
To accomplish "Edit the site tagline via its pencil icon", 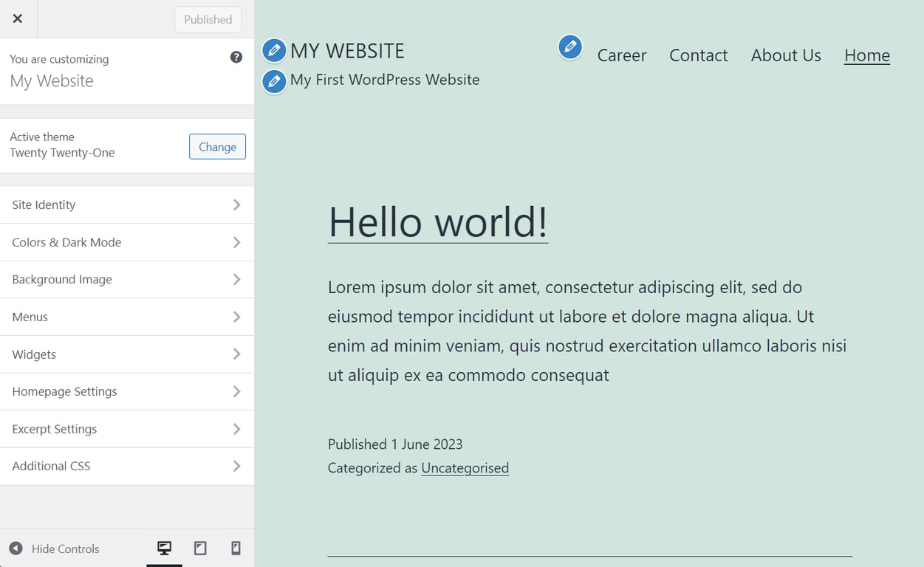I will coord(273,82).
